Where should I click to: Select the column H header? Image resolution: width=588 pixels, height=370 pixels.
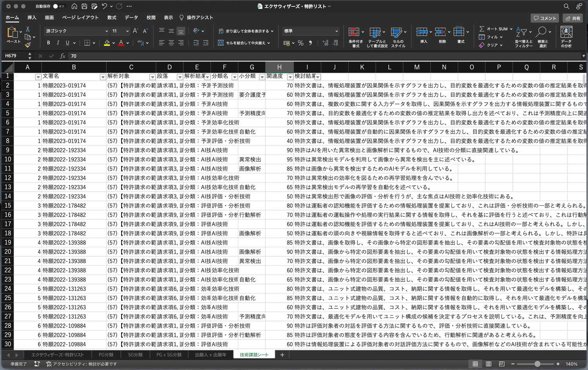[279, 67]
